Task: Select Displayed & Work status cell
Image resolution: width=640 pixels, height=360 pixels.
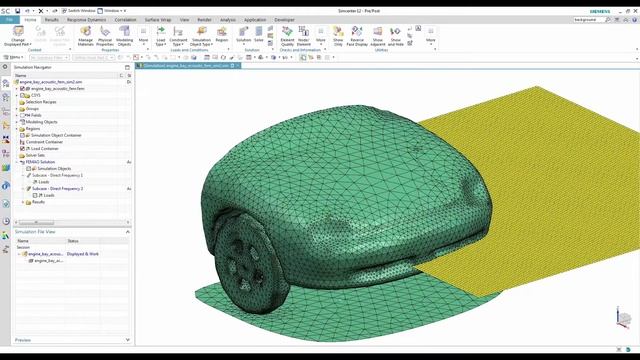Action: point(83,254)
